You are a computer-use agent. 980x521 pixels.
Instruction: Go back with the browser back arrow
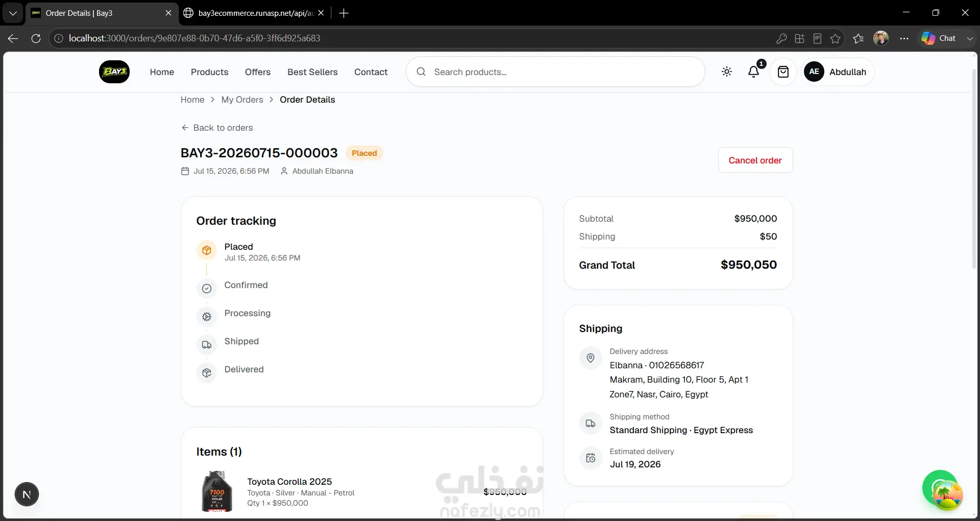(13, 38)
